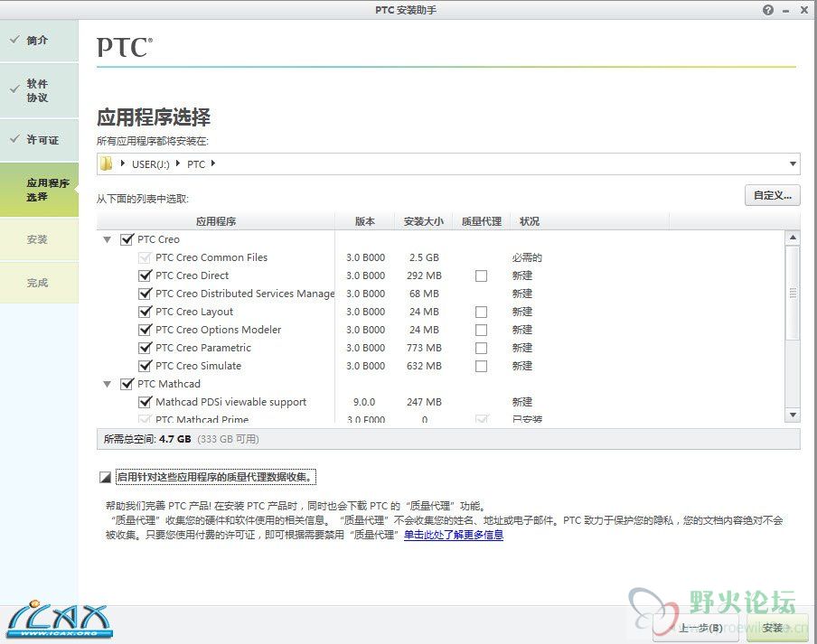The image size is (817, 644).
Task: Click the 上一步(B) button
Action: (x=696, y=628)
